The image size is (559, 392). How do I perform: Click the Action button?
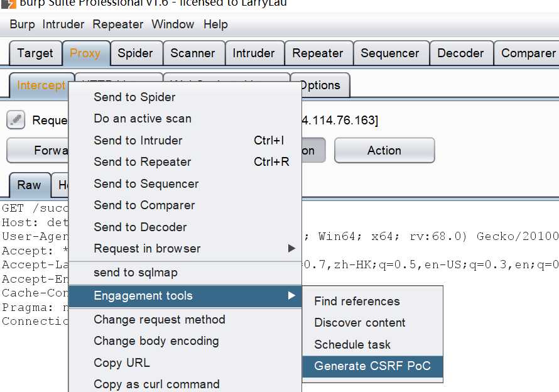click(x=384, y=150)
